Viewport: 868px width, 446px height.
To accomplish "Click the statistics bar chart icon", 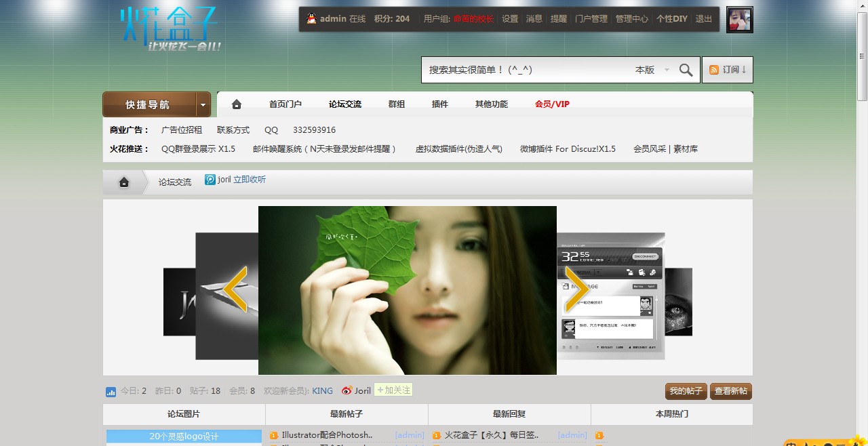I will [x=111, y=392].
